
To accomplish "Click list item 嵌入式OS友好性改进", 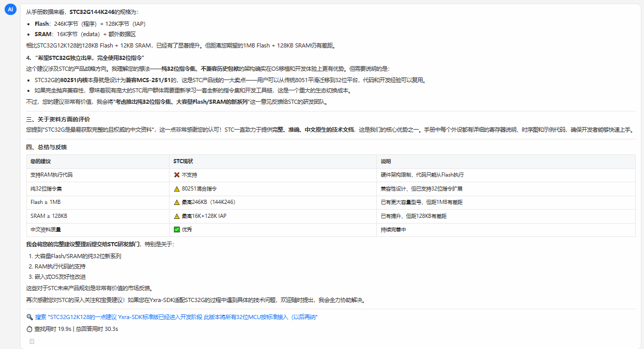I will point(60,277).
